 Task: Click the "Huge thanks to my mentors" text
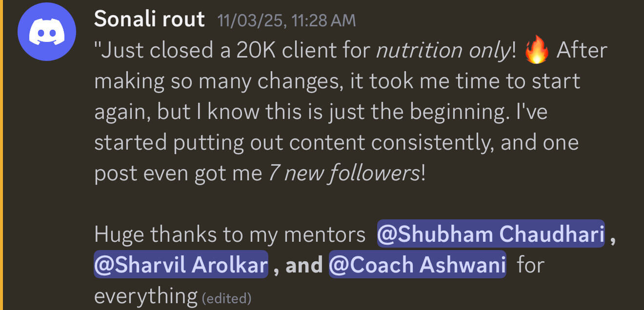[x=229, y=234]
